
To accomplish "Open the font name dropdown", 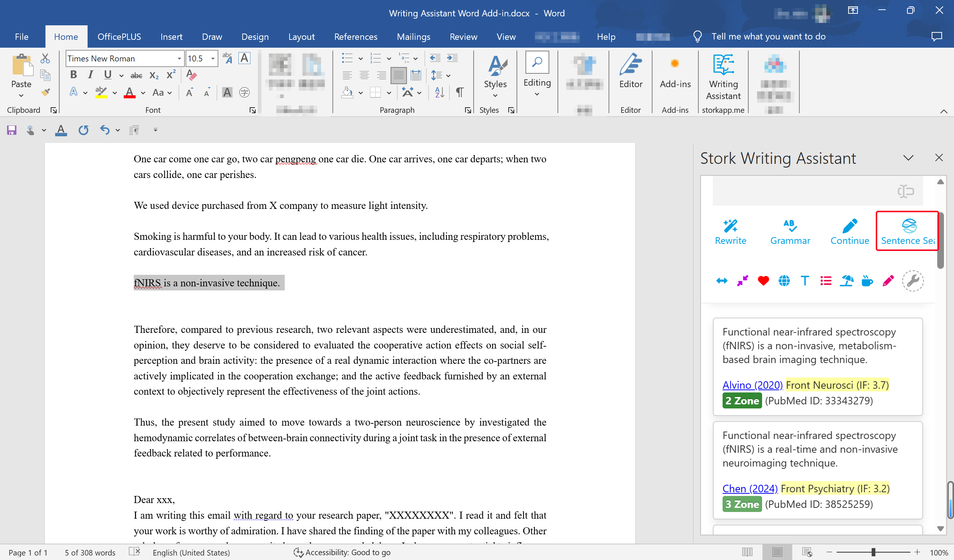I will pos(179,59).
